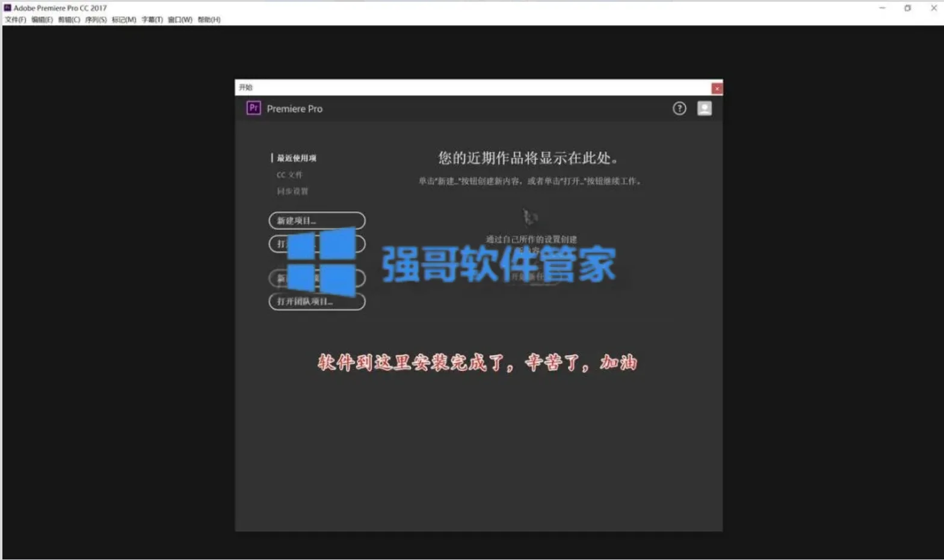Close the 开始 dialog with red X

(717, 88)
